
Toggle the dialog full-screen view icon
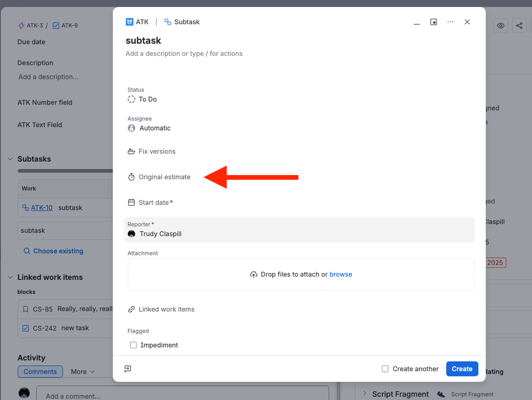point(433,22)
